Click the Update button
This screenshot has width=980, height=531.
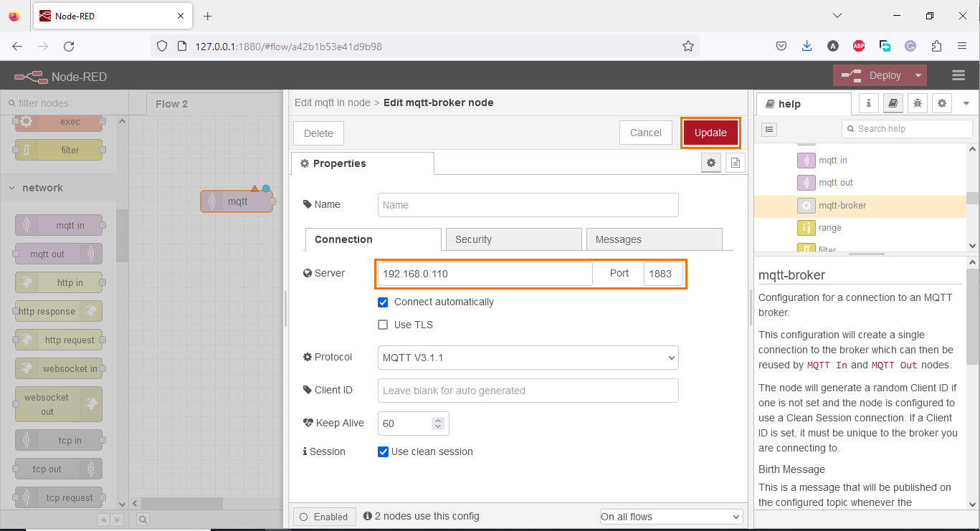click(x=710, y=133)
